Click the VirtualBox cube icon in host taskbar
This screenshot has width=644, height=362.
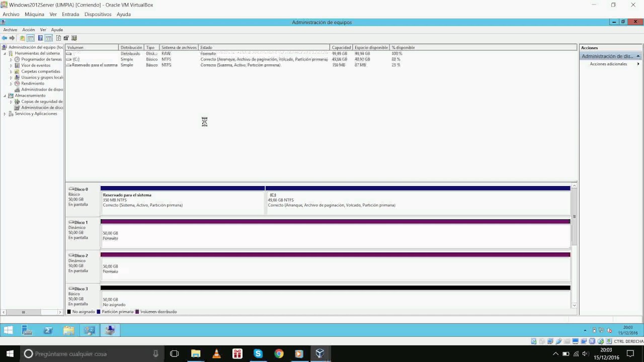320,354
